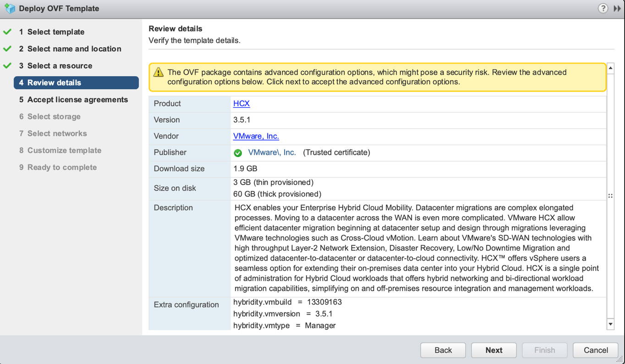Viewport: 625px width, 364px height.
Task: Click the resize grip in the bottom corner
Action: [620, 359]
